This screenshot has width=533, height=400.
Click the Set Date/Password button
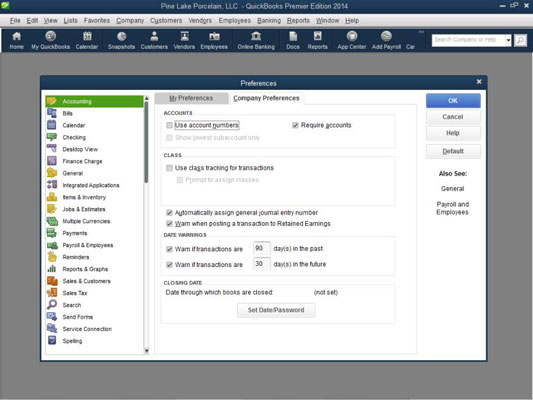tap(276, 310)
